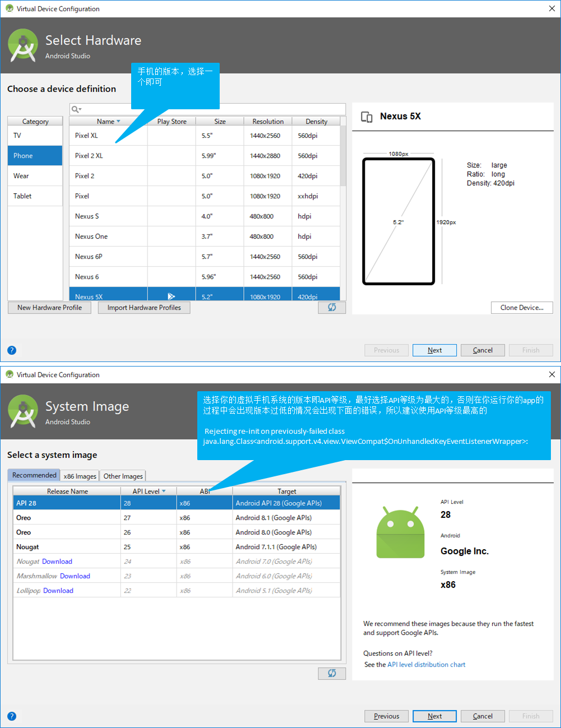Click device search input field
Image resolution: width=561 pixels, height=728 pixels.
tap(207, 109)
